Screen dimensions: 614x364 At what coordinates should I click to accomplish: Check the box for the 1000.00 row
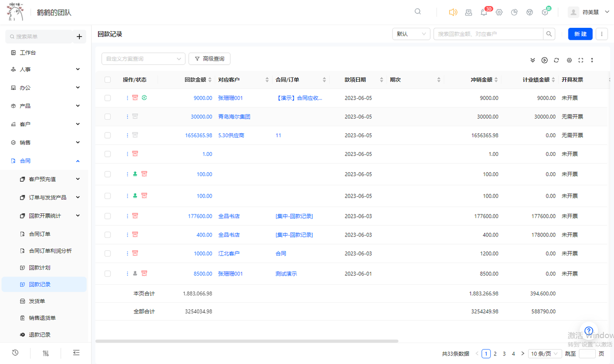click(107, 254)
